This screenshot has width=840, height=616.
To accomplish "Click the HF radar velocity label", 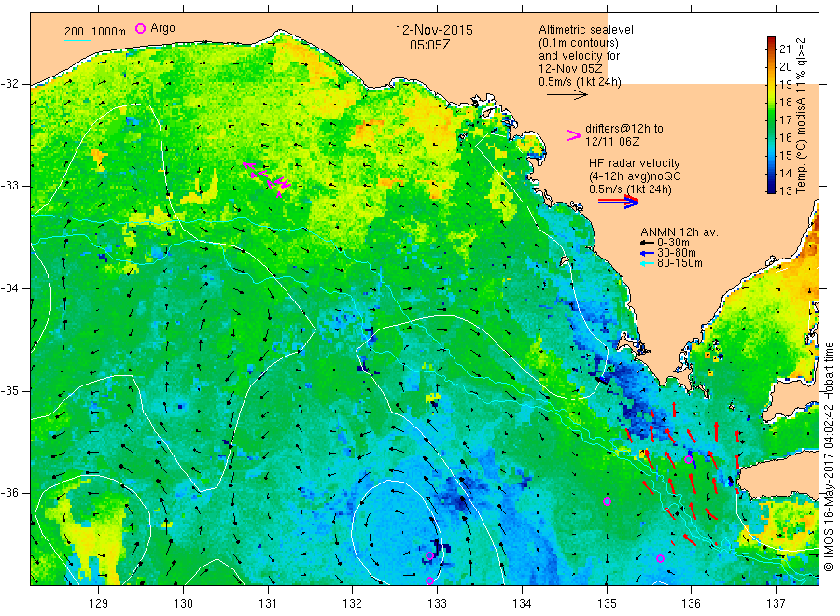I will (x=635, y=163).
